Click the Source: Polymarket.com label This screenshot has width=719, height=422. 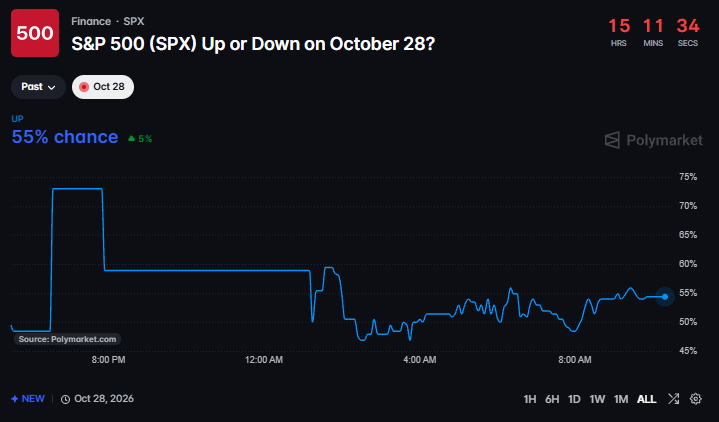(x=67, y=339)
